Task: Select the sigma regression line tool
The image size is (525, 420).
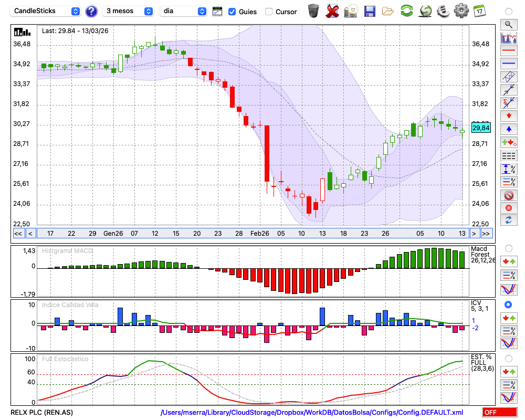Action: (509, 103)
